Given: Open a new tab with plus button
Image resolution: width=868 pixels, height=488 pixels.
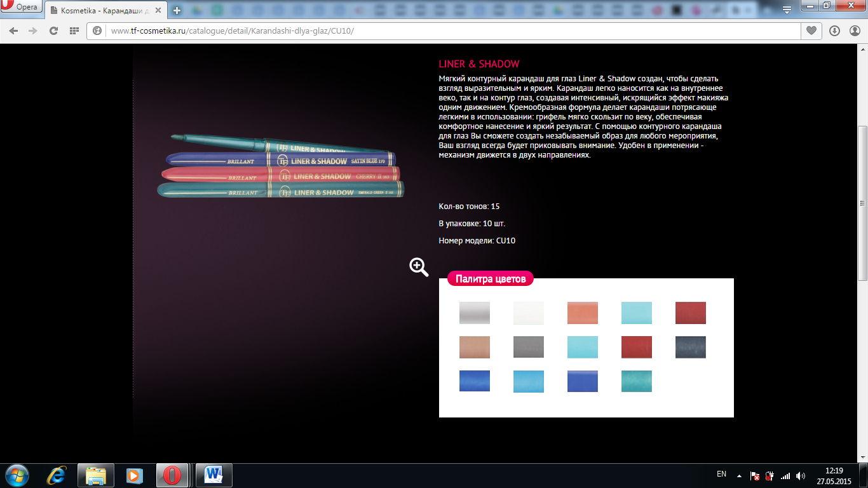Looking at the screenshot, I should point(177,10).
